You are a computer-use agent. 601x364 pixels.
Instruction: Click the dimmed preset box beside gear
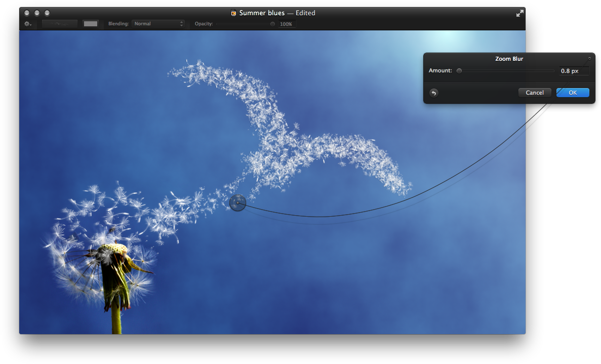coord(60,24)
